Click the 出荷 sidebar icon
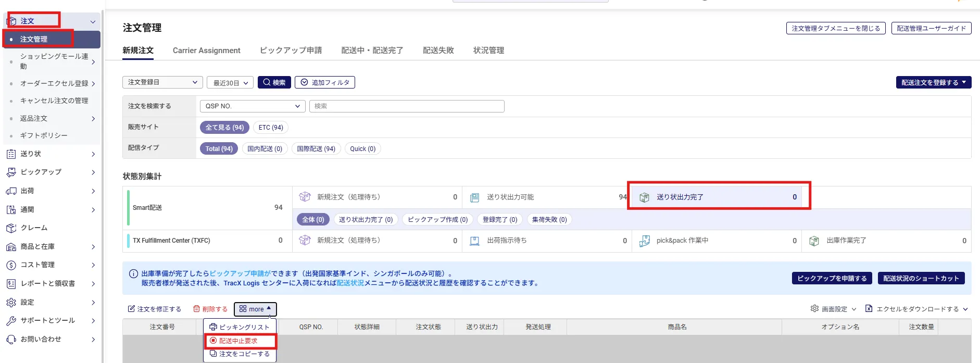Screen dimensions: 980x363 pos(11,191)
